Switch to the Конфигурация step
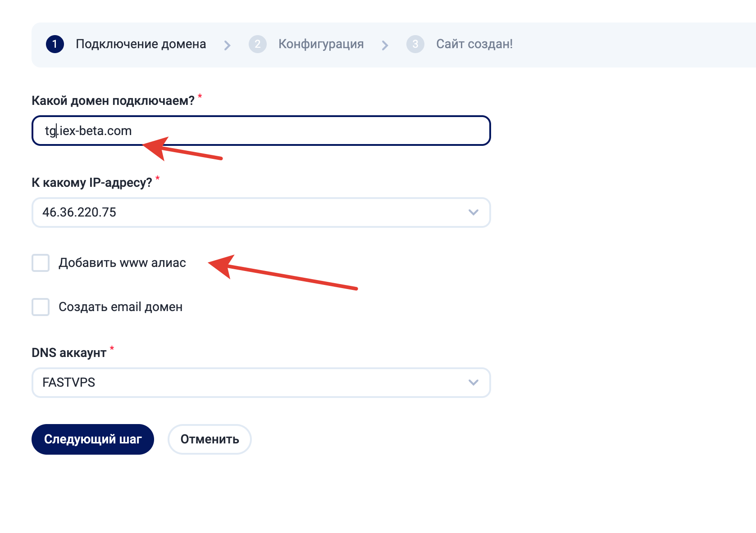Screen dimensions: 756x533 [321, 44]
